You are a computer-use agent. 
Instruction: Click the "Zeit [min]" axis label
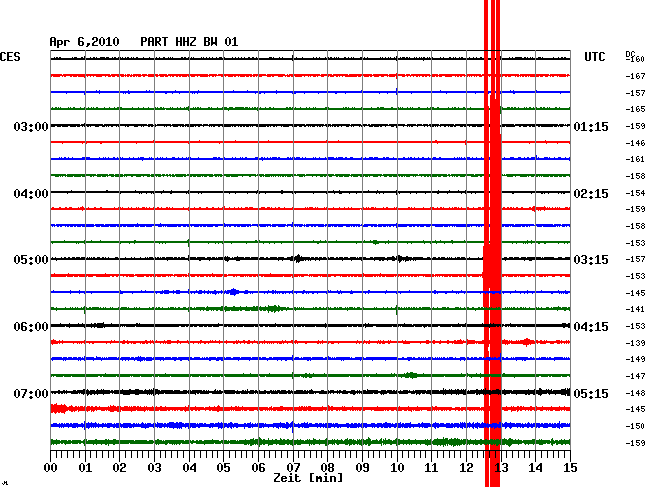click(309, 480)
